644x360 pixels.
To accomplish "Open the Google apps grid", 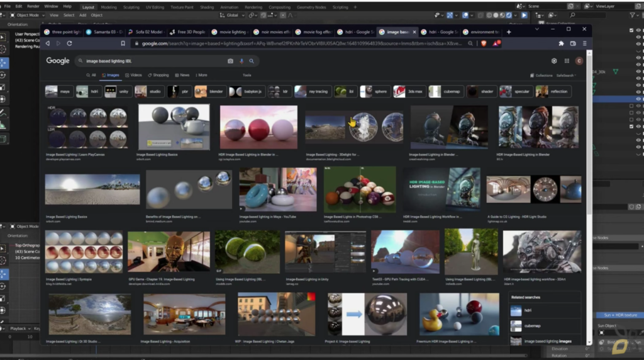I will click(567, 61).
